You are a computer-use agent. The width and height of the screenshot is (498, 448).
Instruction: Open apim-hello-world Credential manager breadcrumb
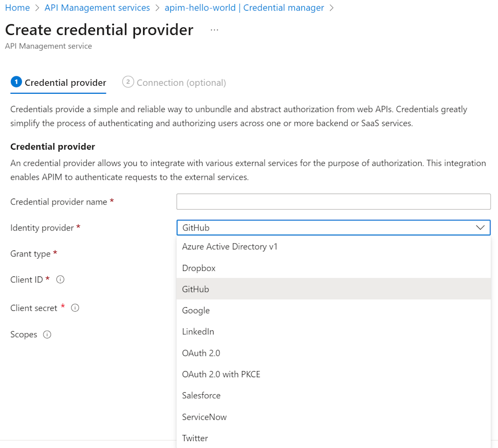(x=244, y=7)
